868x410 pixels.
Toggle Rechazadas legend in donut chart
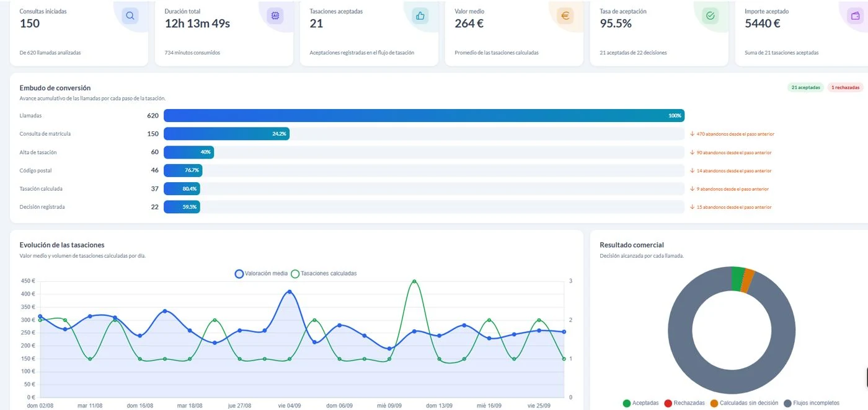coord(684,403)
